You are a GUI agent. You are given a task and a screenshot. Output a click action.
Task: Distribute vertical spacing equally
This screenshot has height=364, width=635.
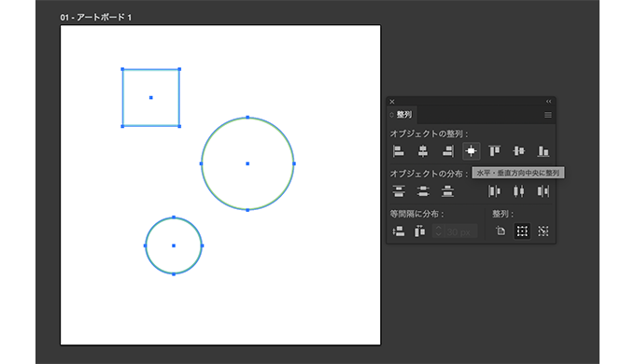tap(399, 231)
